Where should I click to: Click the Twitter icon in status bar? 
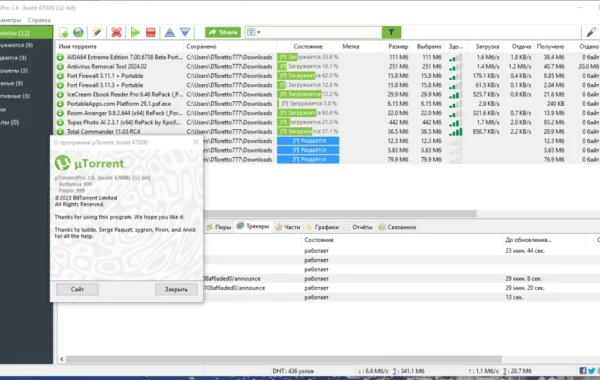coord(592,370)
